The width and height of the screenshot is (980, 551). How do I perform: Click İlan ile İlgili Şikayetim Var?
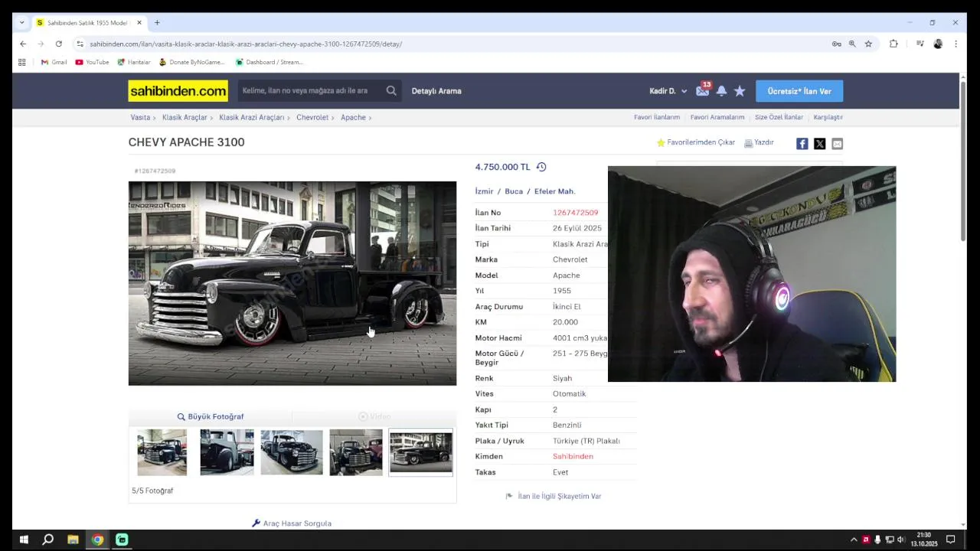[554, 496]
